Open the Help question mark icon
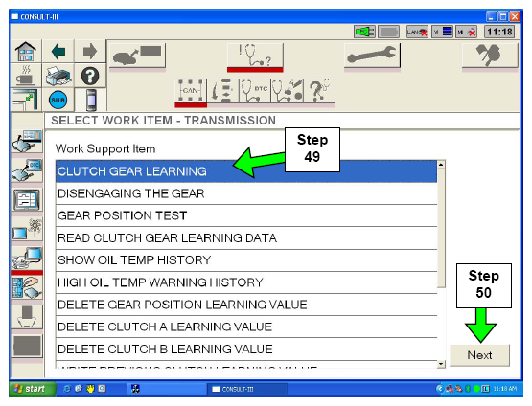The image size is (532, 406). coord(90,76)
